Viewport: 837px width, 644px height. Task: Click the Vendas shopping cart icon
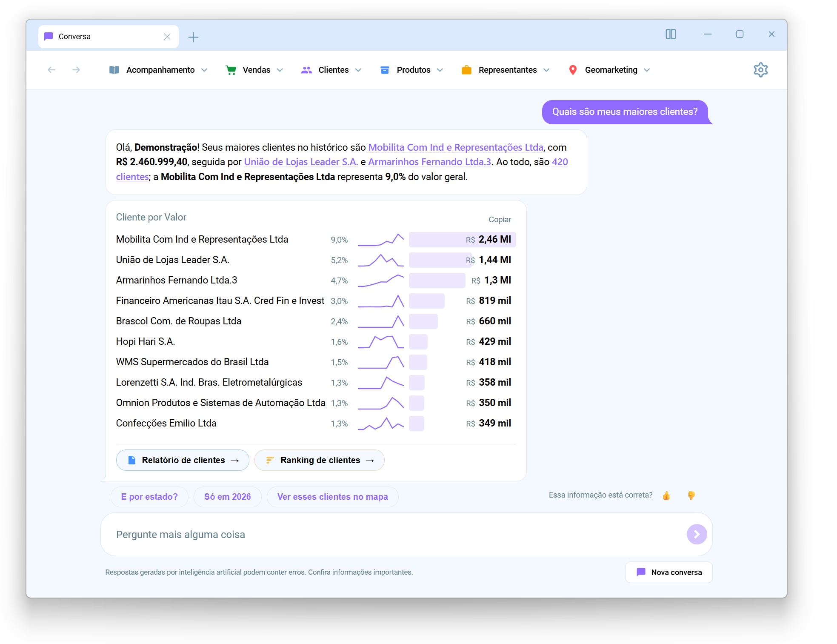click(x=231, y=70)
